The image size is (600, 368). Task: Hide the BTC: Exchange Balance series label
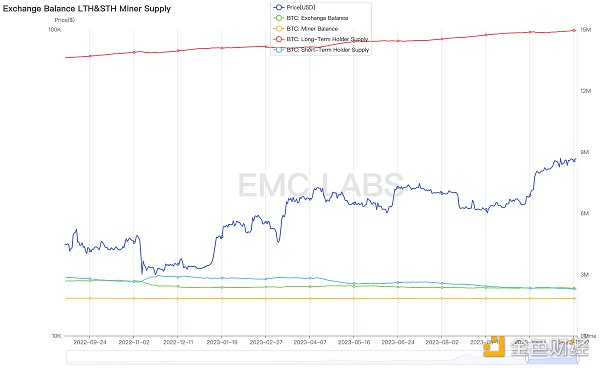(317, 18)
